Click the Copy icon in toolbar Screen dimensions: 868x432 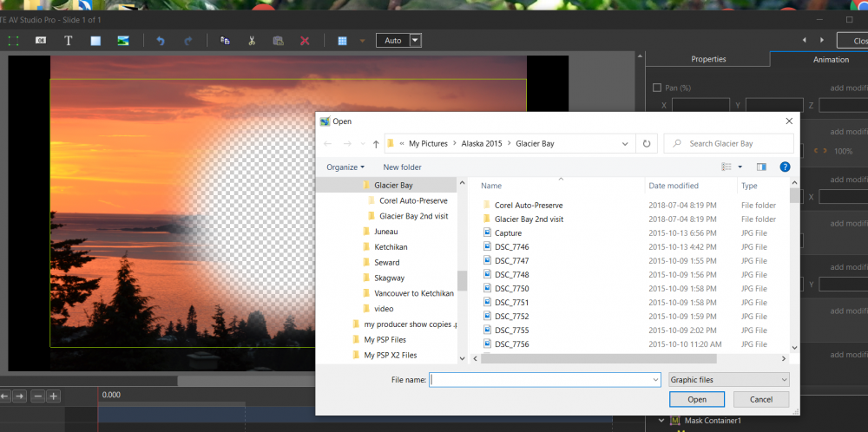tap(225, 41)
